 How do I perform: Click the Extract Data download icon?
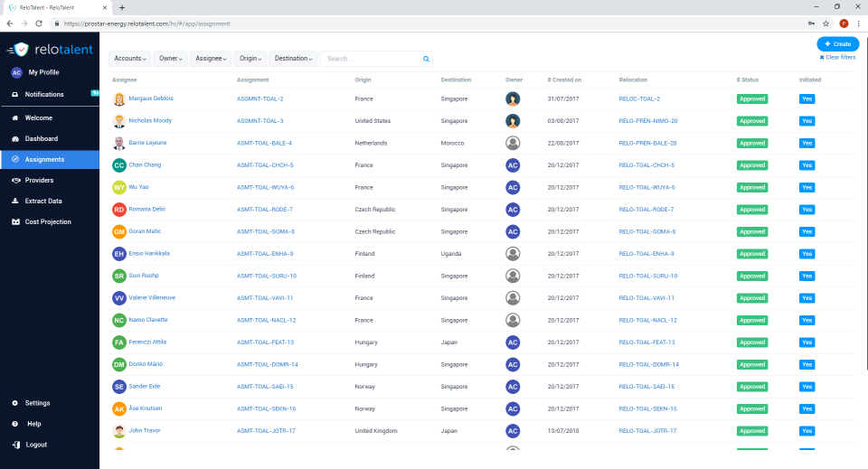pyautogui.click(x=15, y=201)
